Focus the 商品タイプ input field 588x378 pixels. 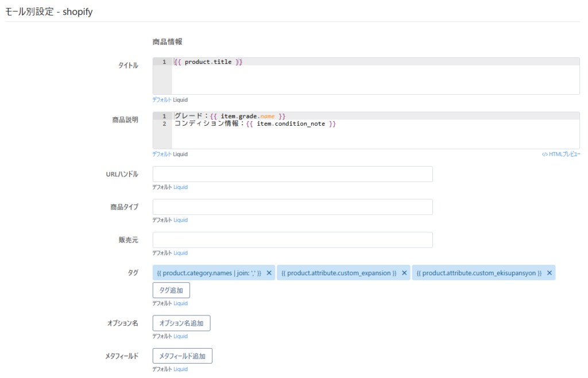292,207
